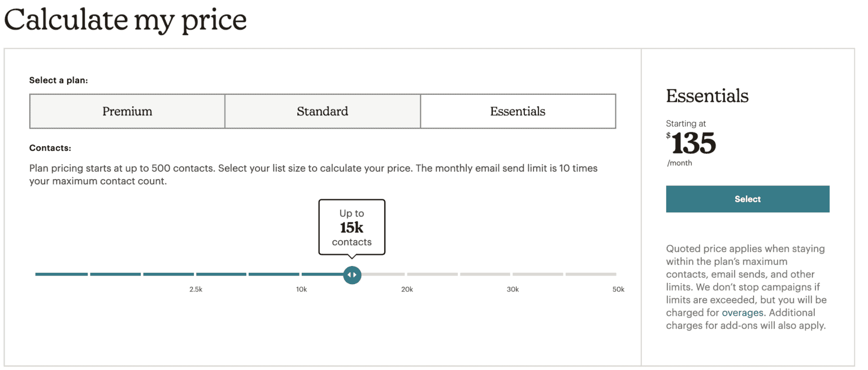This screenshot has height=370, width=868.
Task: Click the gray segment right after the handle
Action: 383,274
